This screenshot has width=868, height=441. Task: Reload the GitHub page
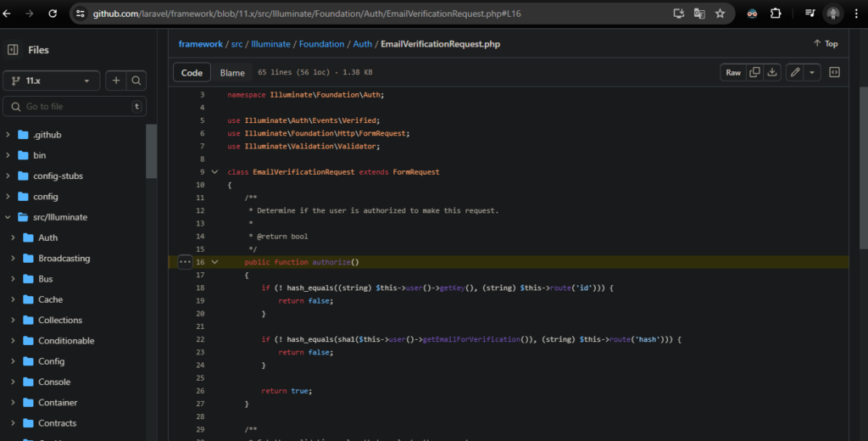coord(53,14)
